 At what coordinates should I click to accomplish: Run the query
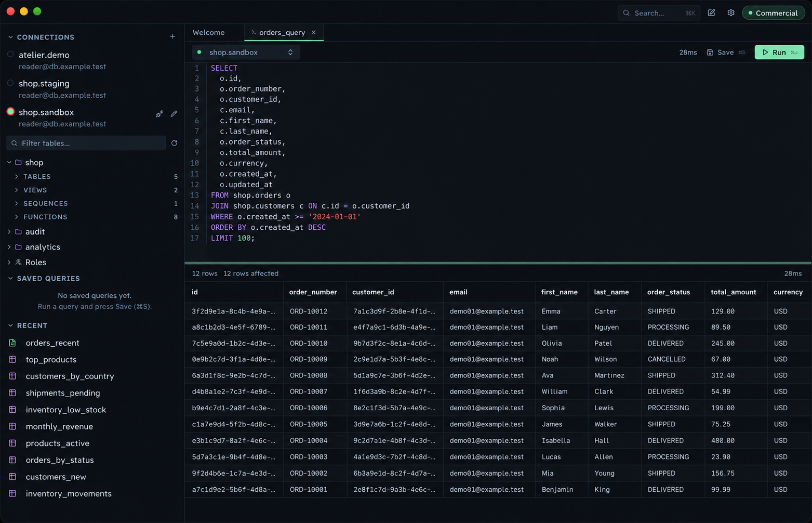coord(779,53)
